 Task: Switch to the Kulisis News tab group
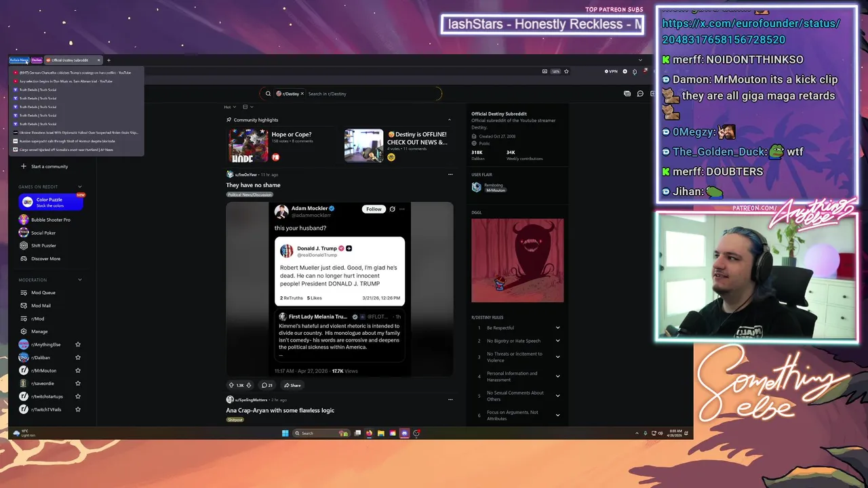click(x=19, y=60)
